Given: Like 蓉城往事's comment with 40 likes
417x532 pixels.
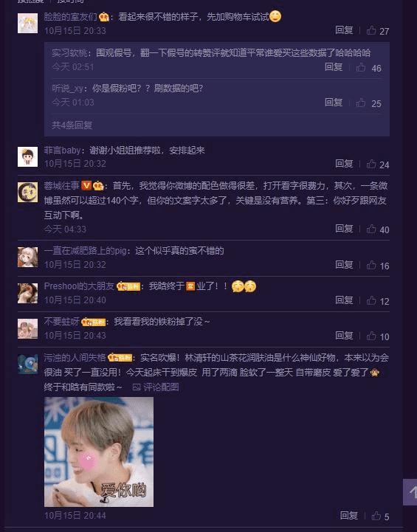Looking at the screenshot, I should point(378,229).
